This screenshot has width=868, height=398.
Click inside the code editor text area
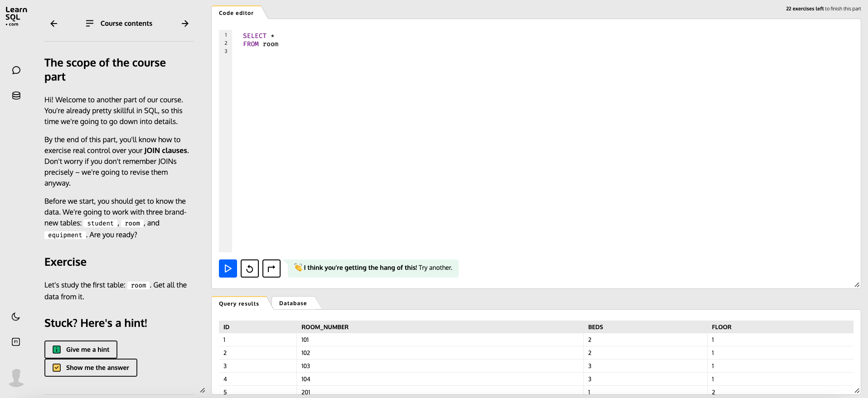(544, 140)
